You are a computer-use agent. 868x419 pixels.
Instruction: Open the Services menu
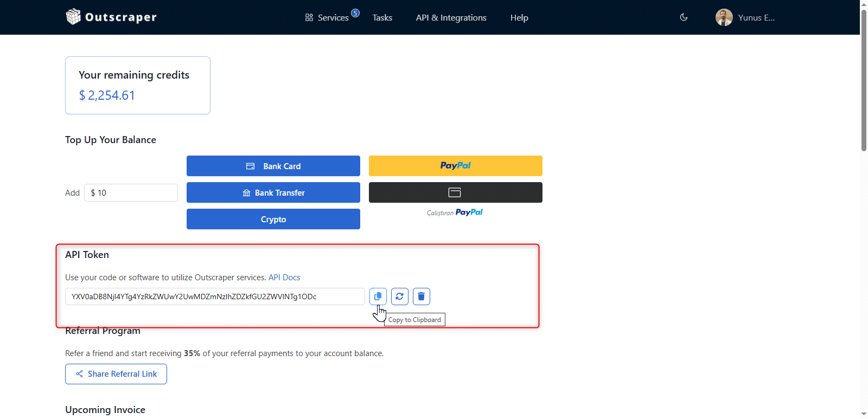click(327, 17)
